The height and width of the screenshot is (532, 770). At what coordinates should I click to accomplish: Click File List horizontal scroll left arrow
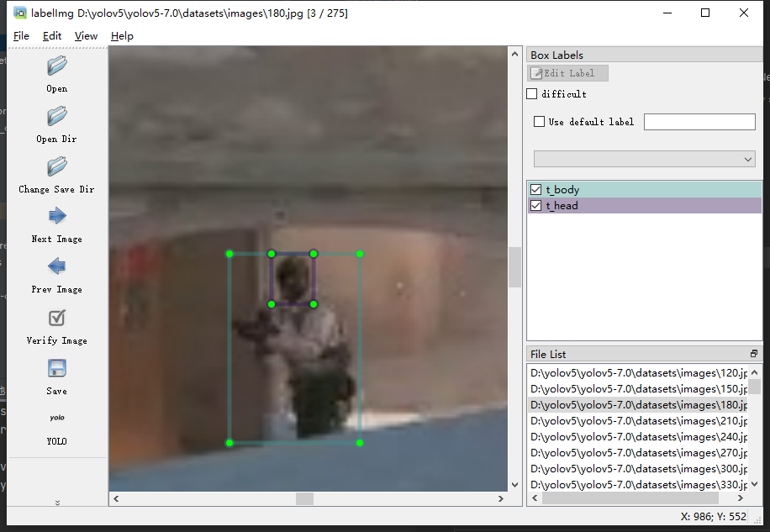point(535,498)
